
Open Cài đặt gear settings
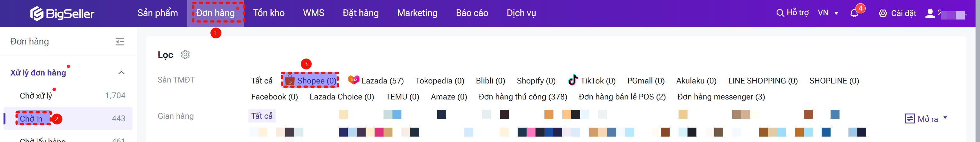(883, 13)
